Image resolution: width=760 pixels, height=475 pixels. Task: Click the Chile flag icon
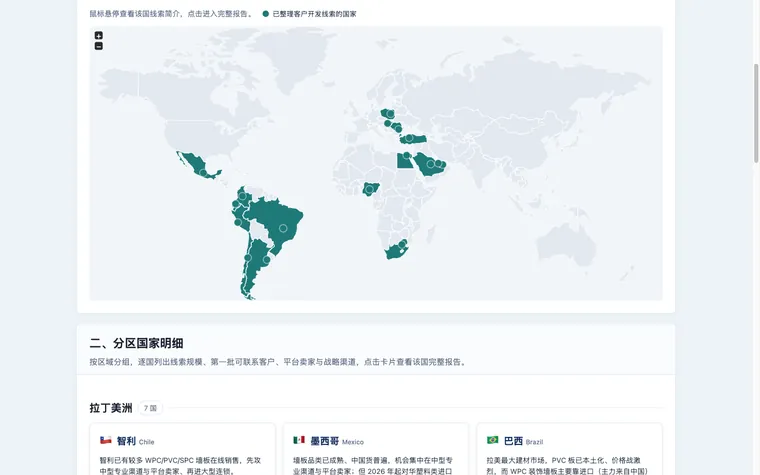(106, 440)
